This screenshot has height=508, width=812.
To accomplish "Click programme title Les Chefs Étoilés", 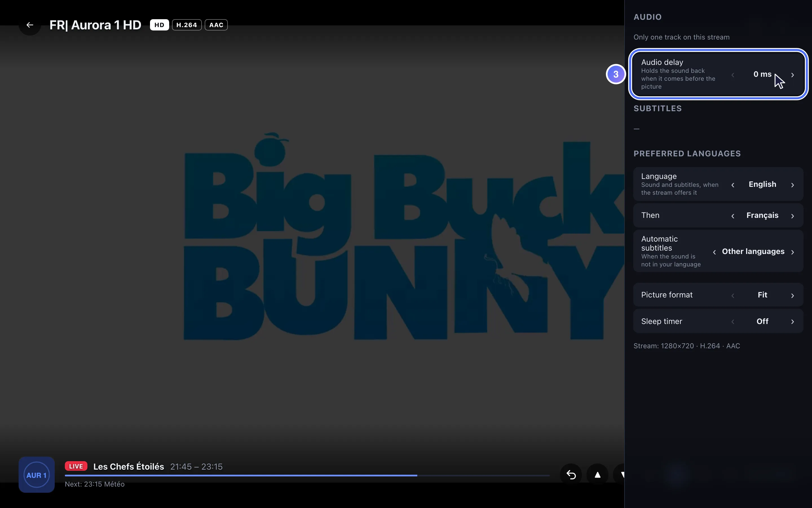I will click(x=129, y=466).
